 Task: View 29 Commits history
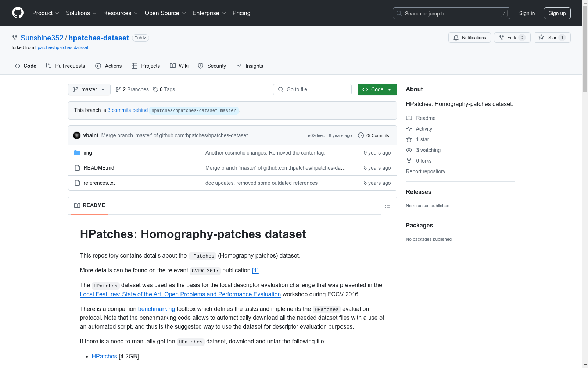click(x=373, y=135)
